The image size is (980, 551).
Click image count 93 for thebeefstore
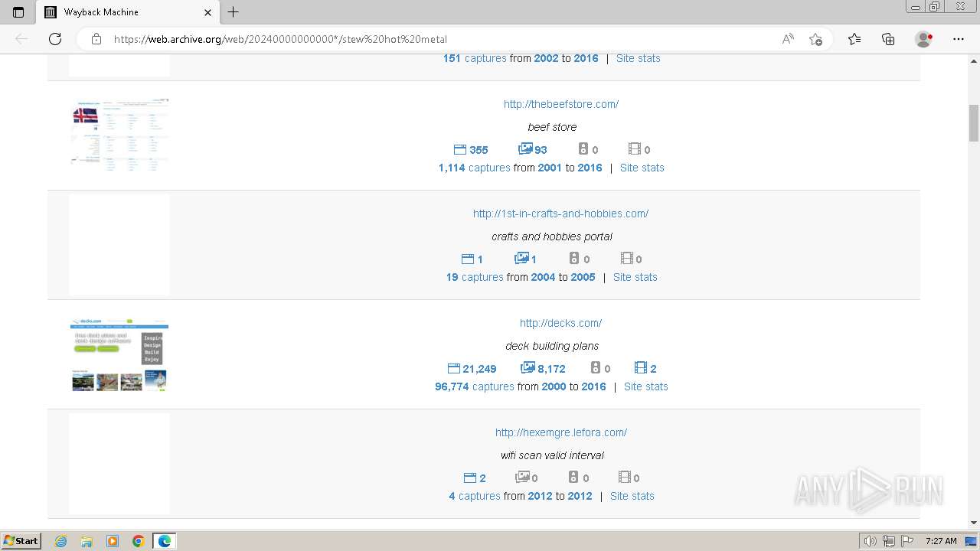(x=533, y=149)
